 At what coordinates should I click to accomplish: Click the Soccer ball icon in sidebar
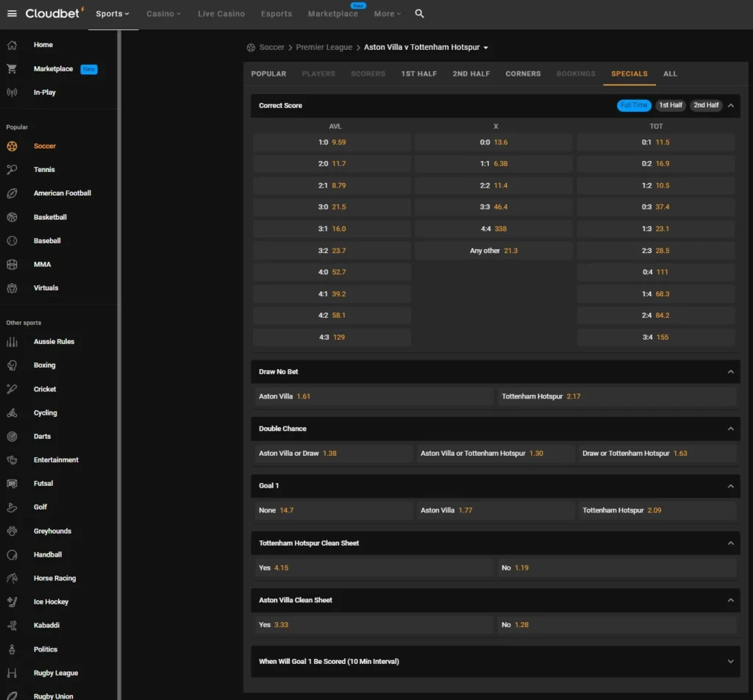pos(12,146)
